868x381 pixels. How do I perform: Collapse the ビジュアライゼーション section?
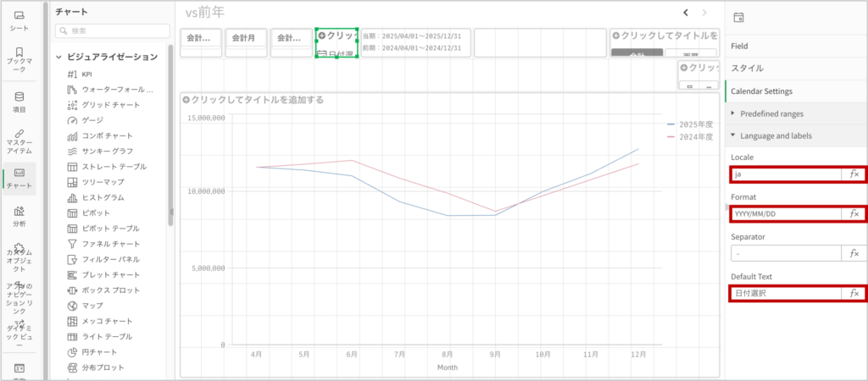58,57
